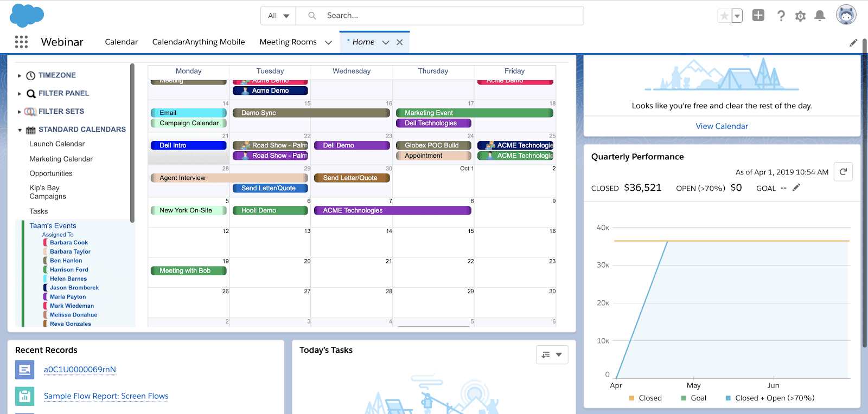This screenshot has width=868, height=414.
Task: Refresh the Quarterly Performance chart
Action: point(843,172)
